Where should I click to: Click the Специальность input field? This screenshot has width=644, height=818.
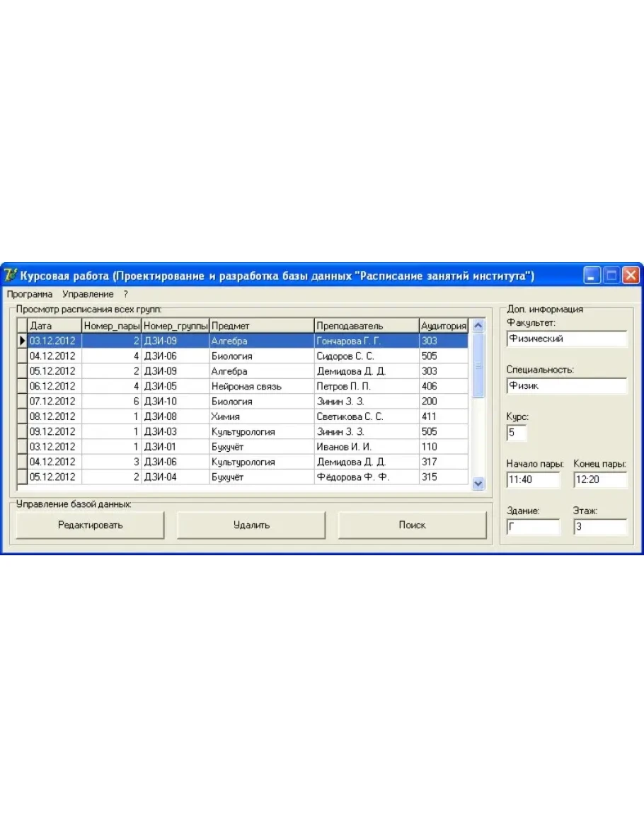pyautogui.click(x=566, y=386)
